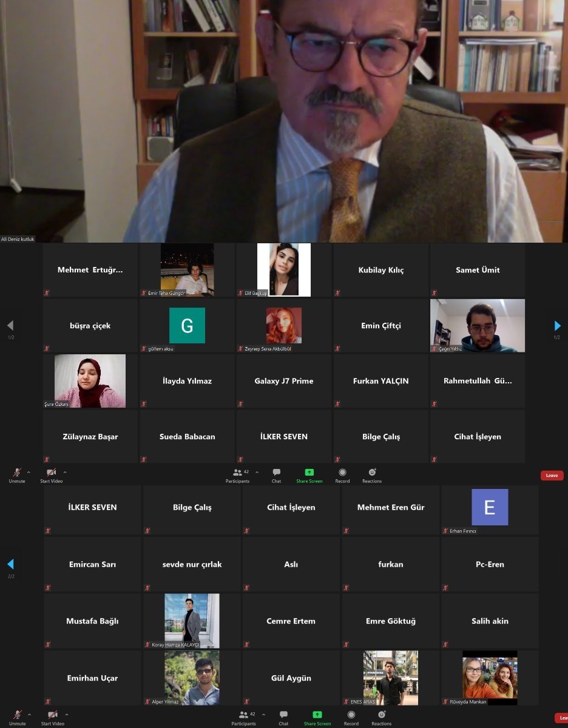The width and height of the screenshot is (568, 728).
Task: Toggle Start Video in the bottom toolbar
Action: tap(52, 717)
